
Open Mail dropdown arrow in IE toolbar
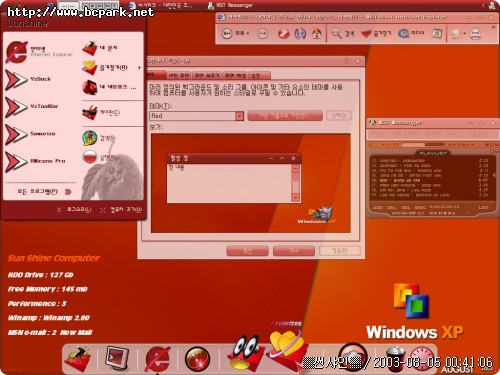pos(464,34)
